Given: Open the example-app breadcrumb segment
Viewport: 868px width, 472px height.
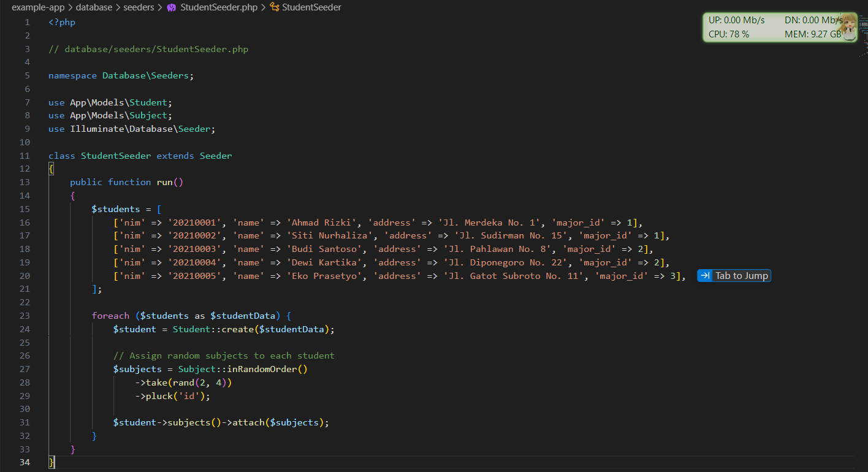Looking at the screenshot, I should click(x=37, y=7).
